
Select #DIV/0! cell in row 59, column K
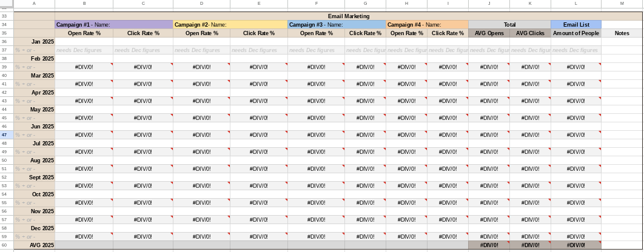click(531, 236)
